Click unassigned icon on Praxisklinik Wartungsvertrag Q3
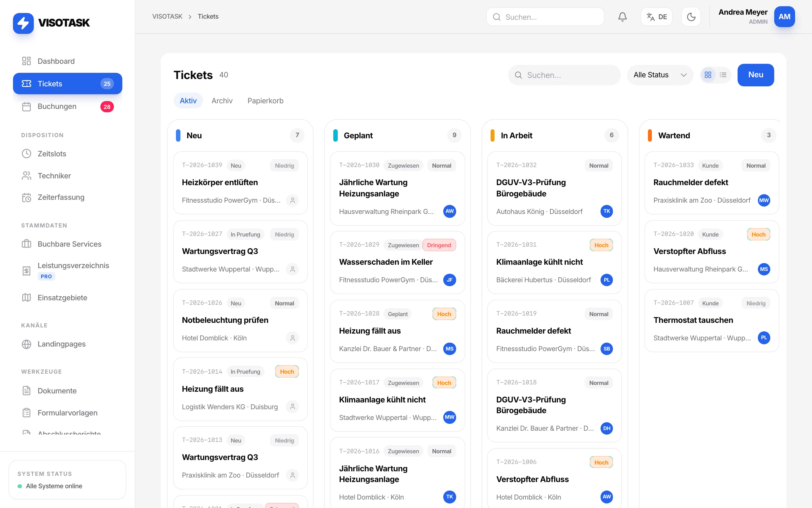The width and height of the screenshot is (812, 508). [x=293, y=475]
